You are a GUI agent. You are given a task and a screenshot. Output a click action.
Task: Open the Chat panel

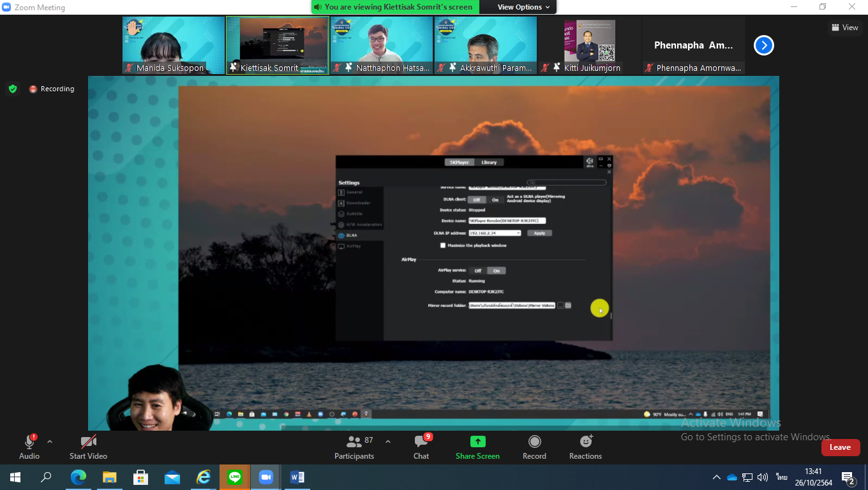click(x=421, y=447)
